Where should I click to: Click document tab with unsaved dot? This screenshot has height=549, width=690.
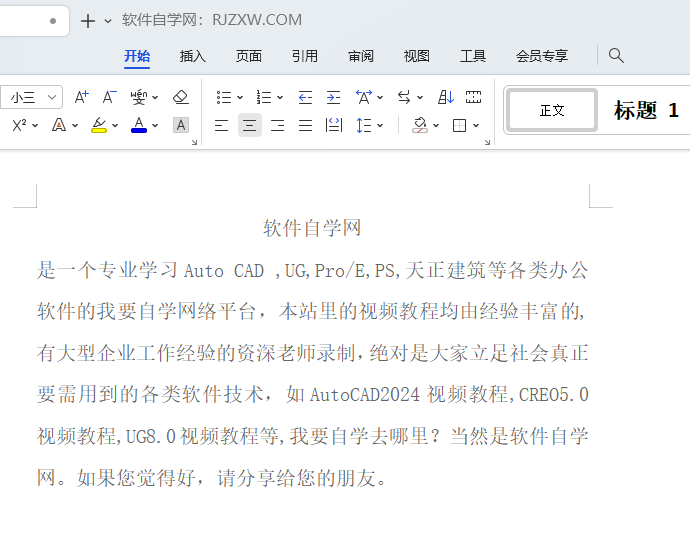point(34,20)
